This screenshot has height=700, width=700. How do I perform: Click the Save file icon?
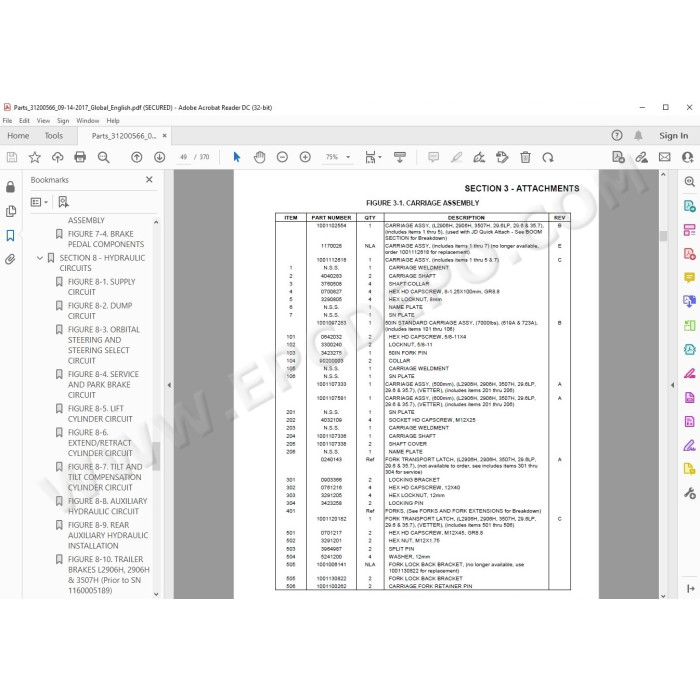(x=12, y=157)
